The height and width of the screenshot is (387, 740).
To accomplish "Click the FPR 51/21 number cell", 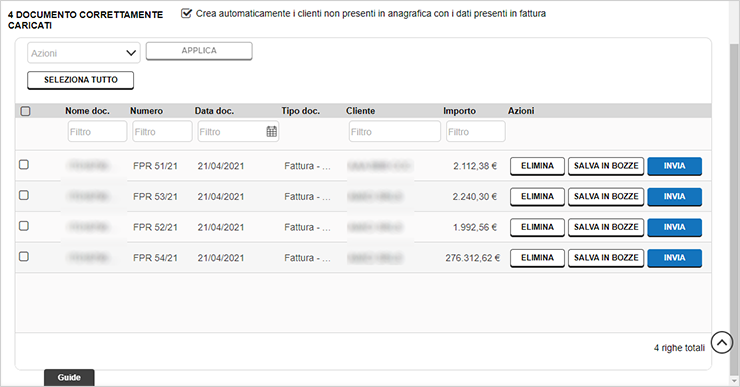I will 155,166.
